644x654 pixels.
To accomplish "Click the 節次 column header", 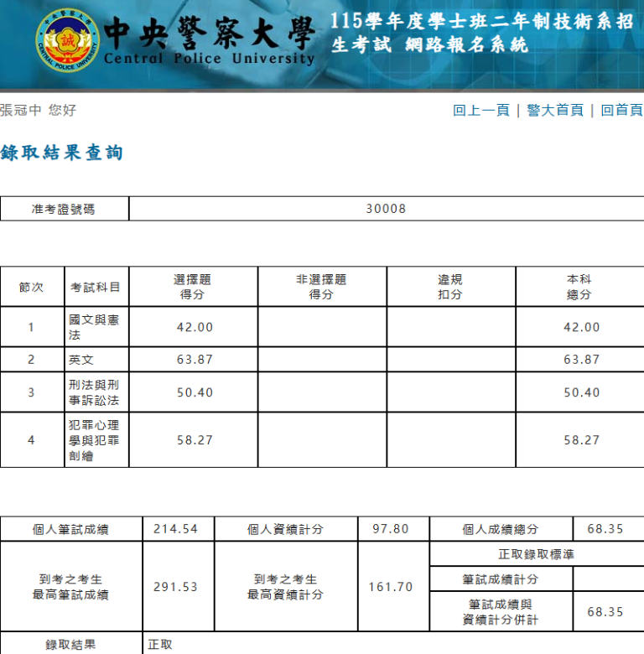I will click(x=32, y=287).
